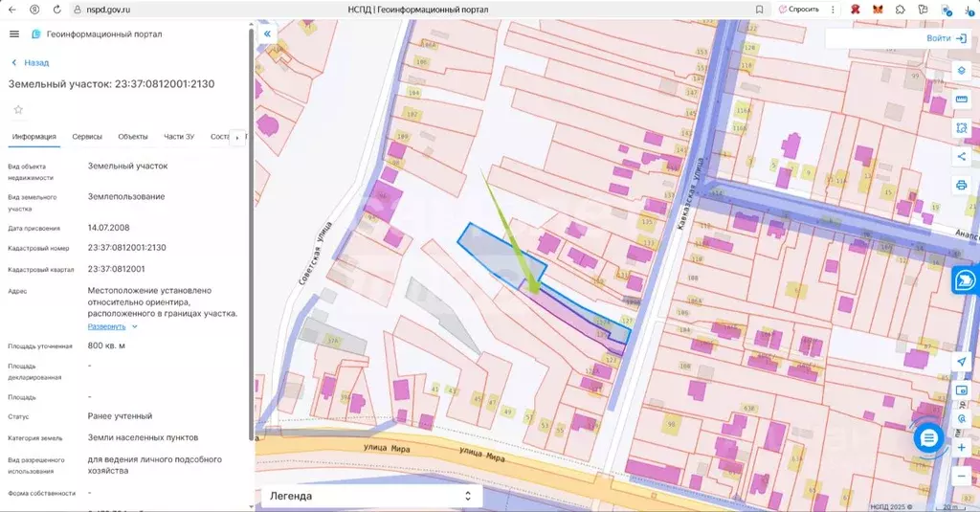Image resolution: width=980 pixels, height=512 pixels.
Task: Click the status Ранее учтенный
Action: tap(120, 415)
